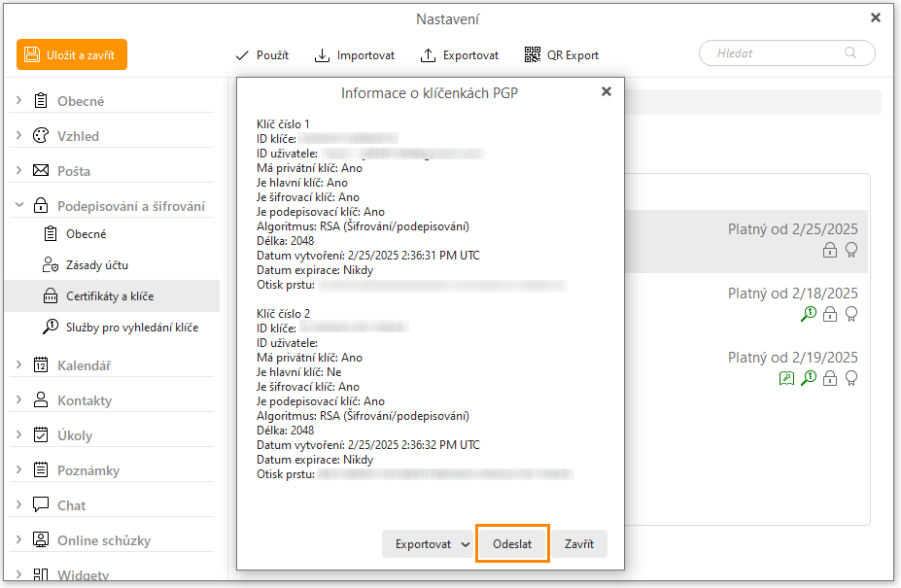
Task: Click the Použít checkmark toolbar item
Action: [261, 55]
